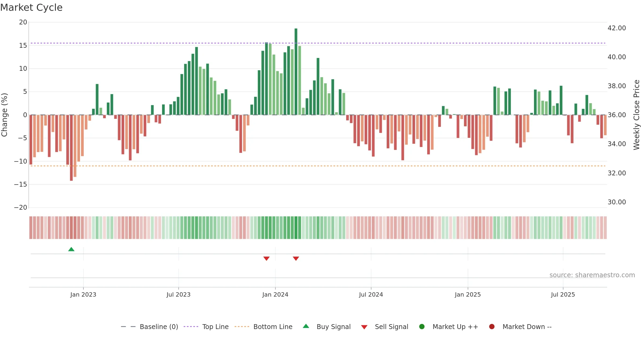Viewport: 644px width, 362px height.
Task: Click the tallest green bar above the Top Line
Action: click(x=296, y=72)
